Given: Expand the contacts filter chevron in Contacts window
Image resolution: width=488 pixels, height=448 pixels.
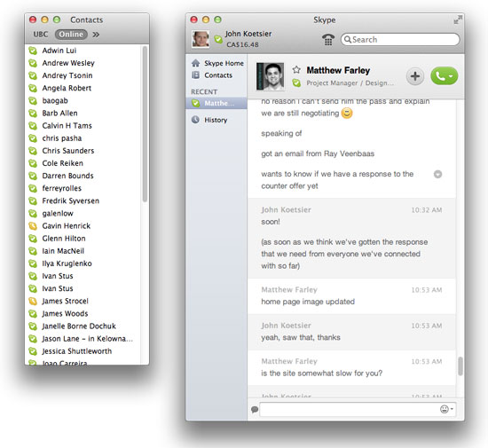Looking at the screenshot, I should pyautogui.click(x=96, y=35).
